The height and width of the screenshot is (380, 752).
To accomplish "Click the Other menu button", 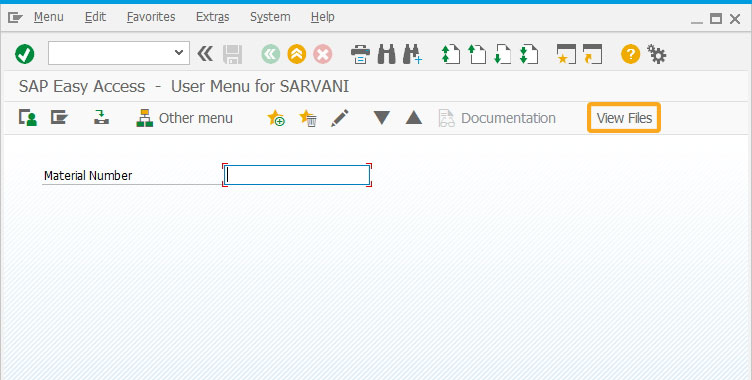I will pyautogui.click(x=184, y=118).
